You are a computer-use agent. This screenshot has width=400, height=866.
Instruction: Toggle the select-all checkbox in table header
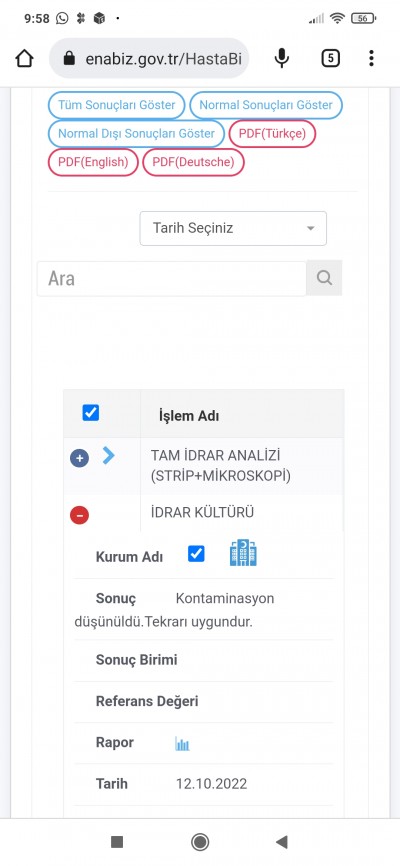click(91, 413)
